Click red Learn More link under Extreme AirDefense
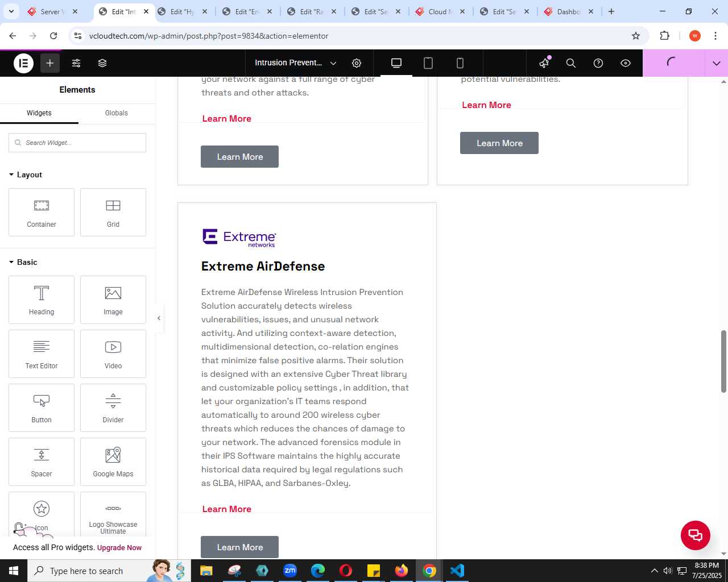Image resolution: width=728 pixels, height=582 pixels. [x=227, y=509]
